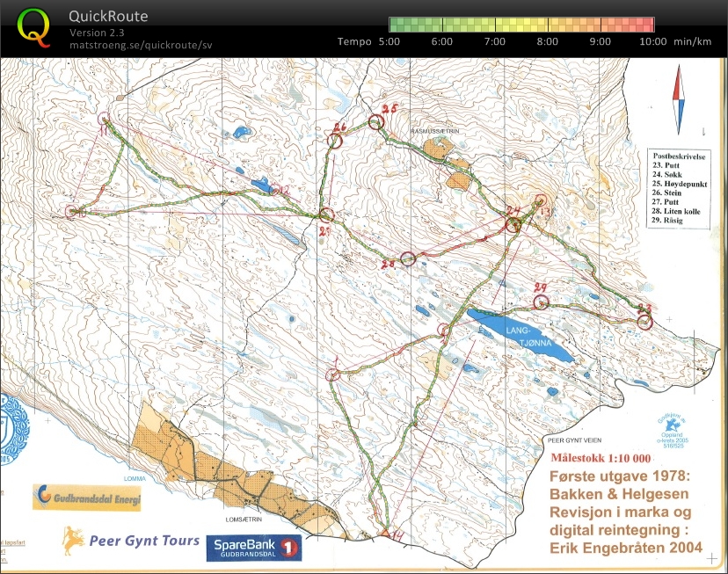The height and width of the screenshot is (574, 728).
Task: Click the Gudbrandsdal Energi sponsor logo
Action: click(87, 498)
